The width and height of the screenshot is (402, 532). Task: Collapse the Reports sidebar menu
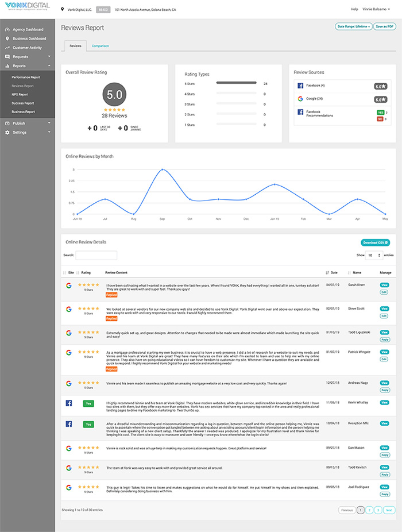click(49, 66)
